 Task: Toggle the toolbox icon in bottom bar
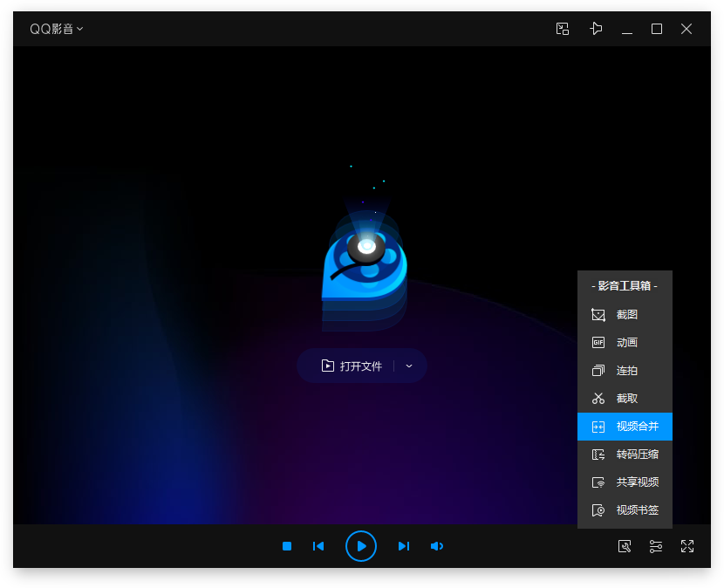coord(625,546)
